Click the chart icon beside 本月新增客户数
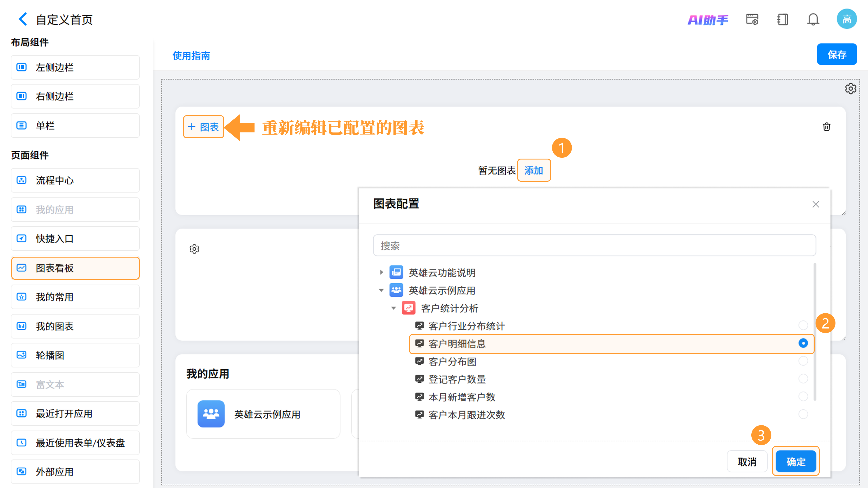 pos(419,397)
